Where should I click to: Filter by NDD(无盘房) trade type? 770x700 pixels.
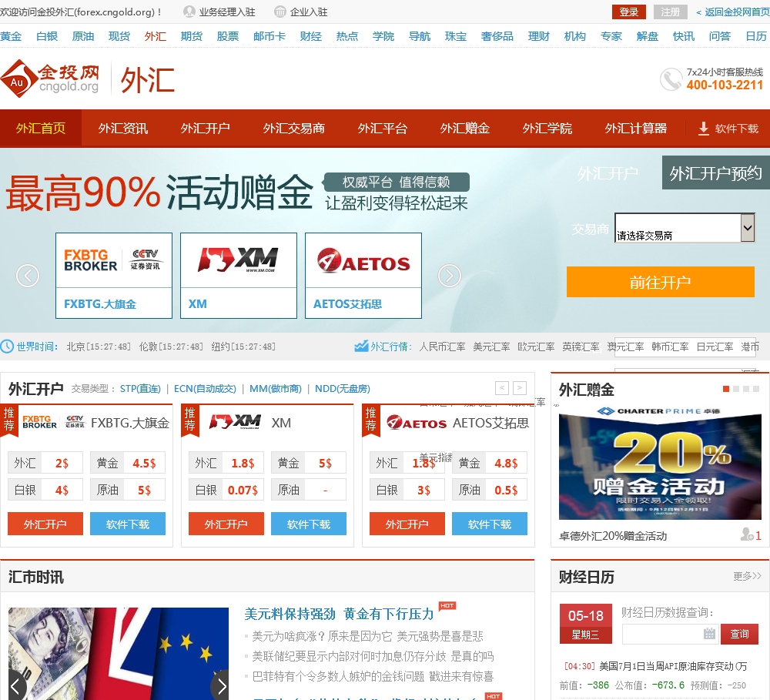coord(343,389)
